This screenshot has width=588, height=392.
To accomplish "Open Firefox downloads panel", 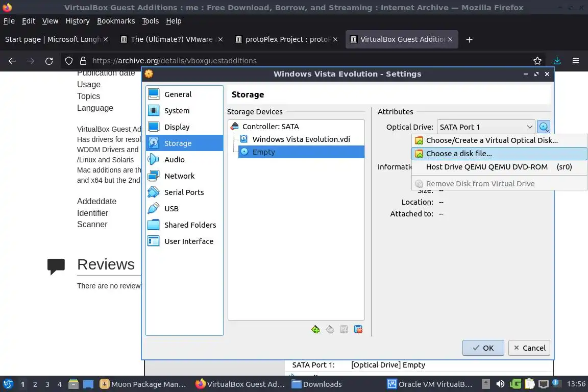I will point(557,61).
